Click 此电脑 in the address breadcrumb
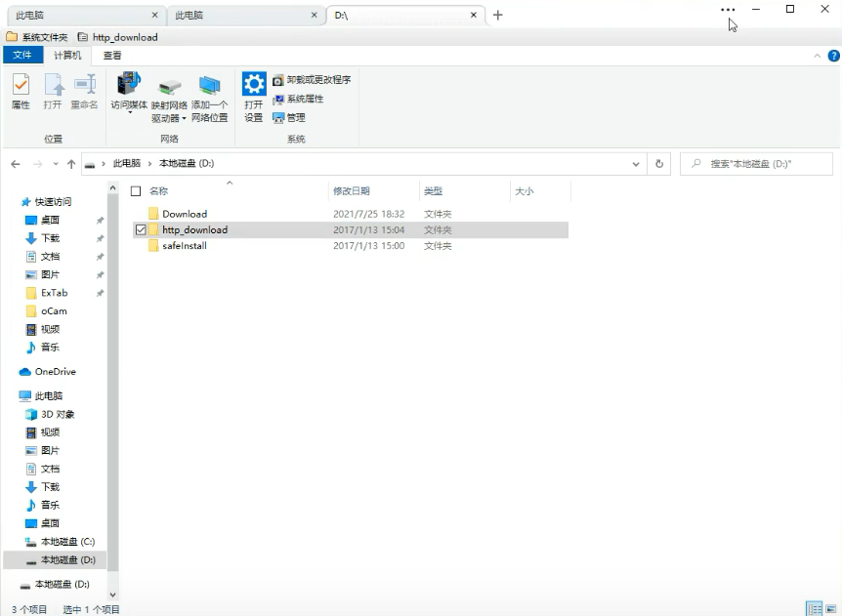Screen dimensions: 842x616 tap(127, 164)
